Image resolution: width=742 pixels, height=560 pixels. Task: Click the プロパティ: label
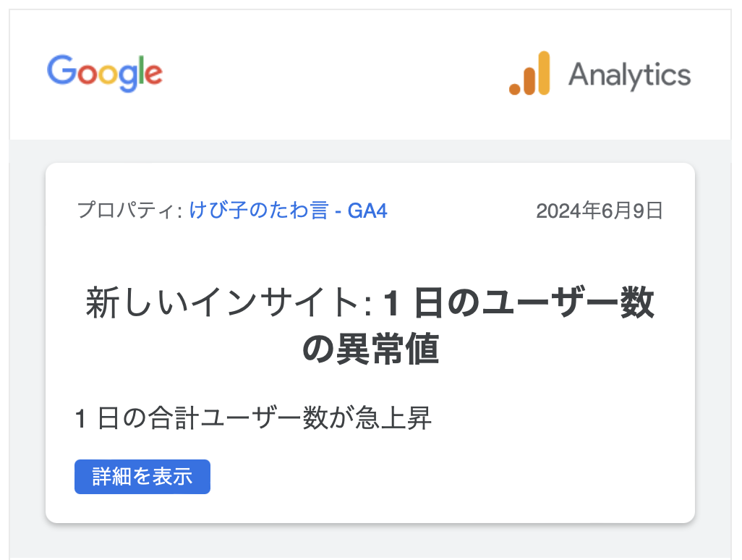click(x=129, y=211)
